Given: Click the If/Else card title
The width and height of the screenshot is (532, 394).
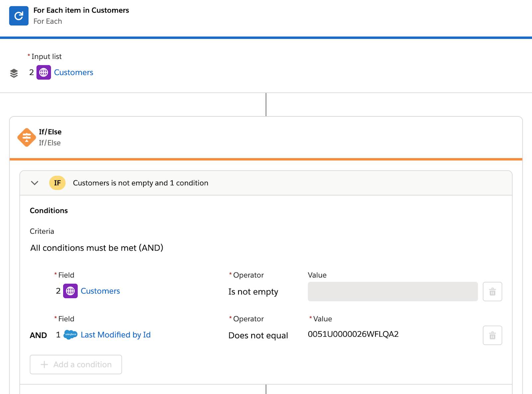Looking at the screenshot, I should pyautogui.click(x=50, y=132).
